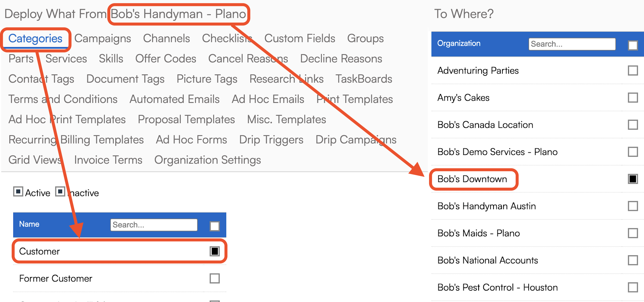Uncheck the Customer category checkbox
Image resolution: width=644 pixels, height=302 pixels.
tap(215, 251)
